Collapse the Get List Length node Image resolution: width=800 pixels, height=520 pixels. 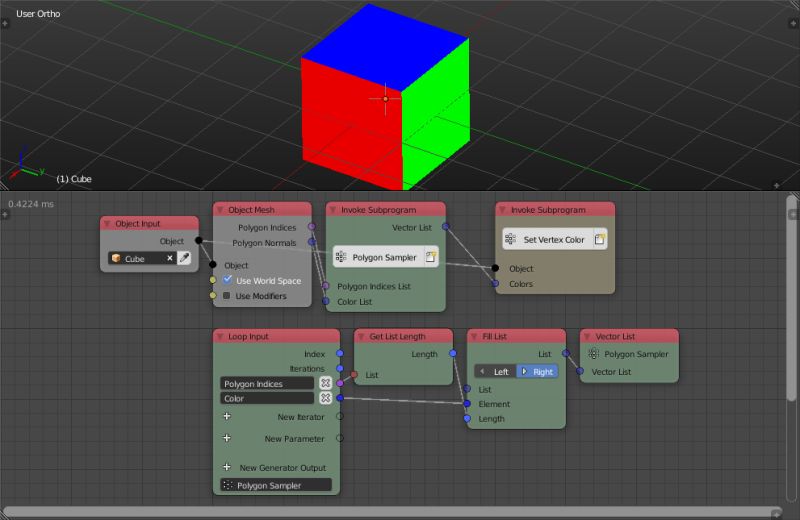361,337
